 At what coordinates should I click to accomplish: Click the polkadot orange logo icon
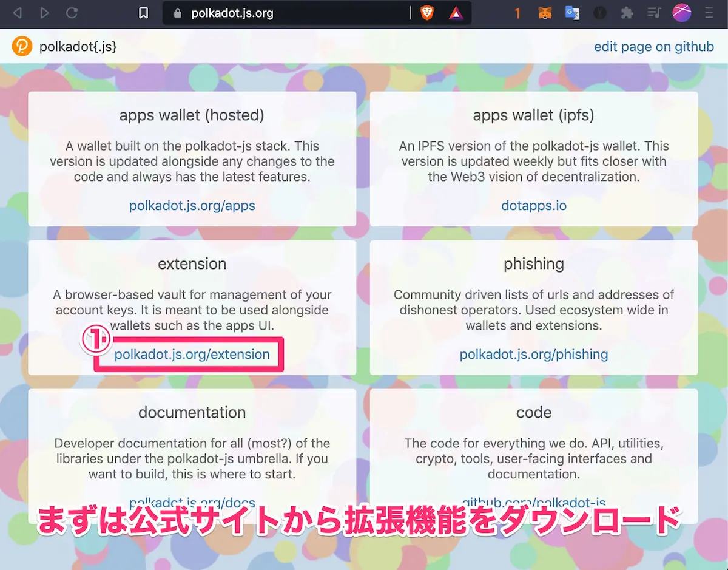22,47
